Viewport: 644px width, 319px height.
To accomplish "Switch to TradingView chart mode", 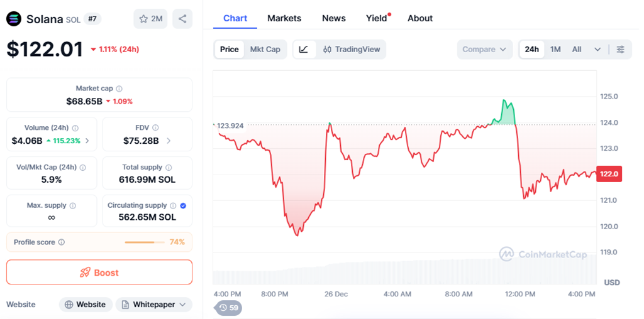I will pyautogui.click(x=352, y=50).
